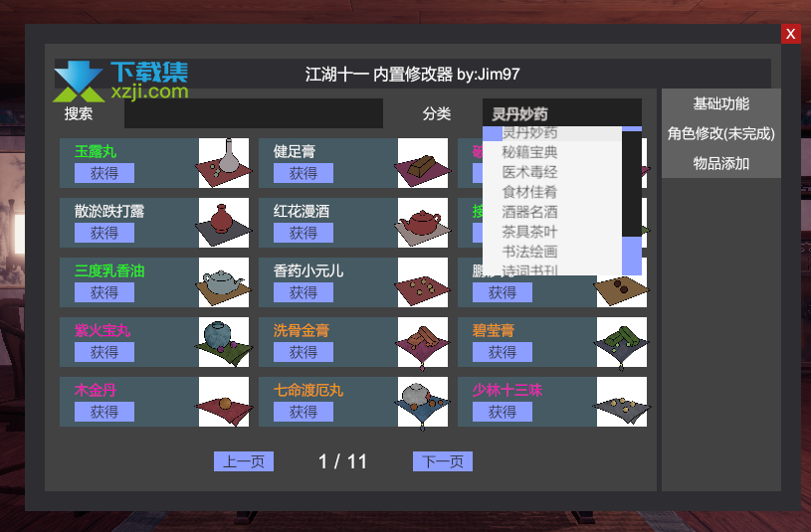
Task: Click the 玉露丸 item icon
Action: click(x=224, y=163)
